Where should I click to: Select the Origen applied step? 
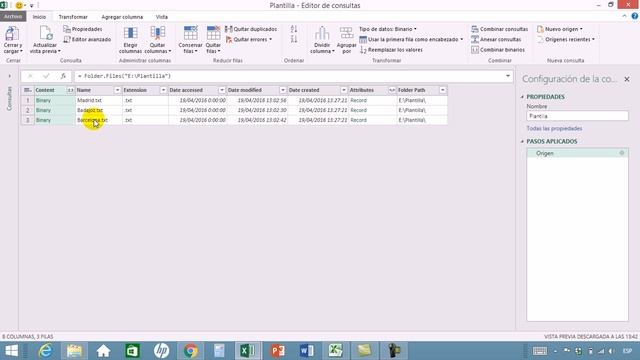tap(577, 153)
